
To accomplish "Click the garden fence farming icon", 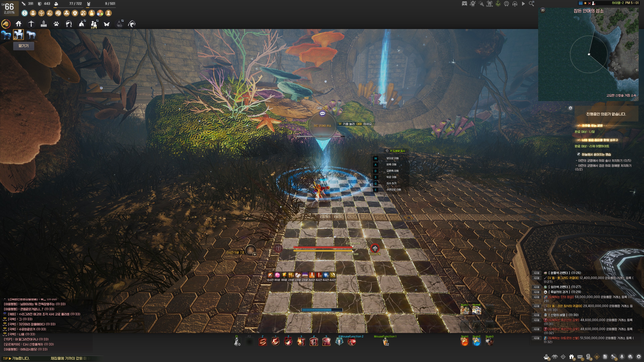I will 44,24.
